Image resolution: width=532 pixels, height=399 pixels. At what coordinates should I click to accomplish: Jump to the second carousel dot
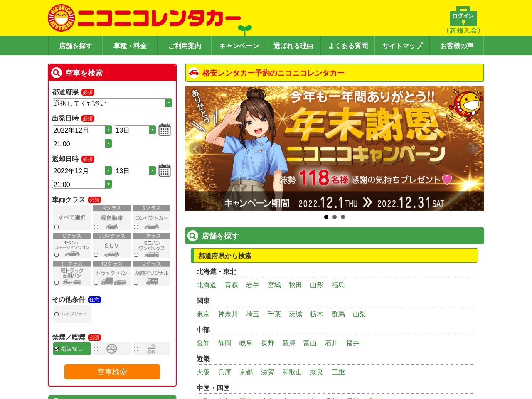tap(335, 217)
